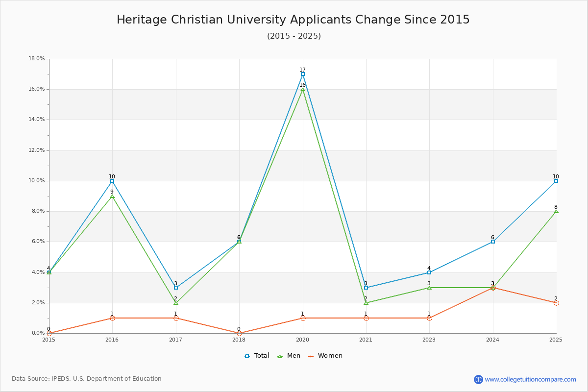588x392 pixels.
Task: Click the 2017 x-axis label
Action: click(x=176, y=339)
